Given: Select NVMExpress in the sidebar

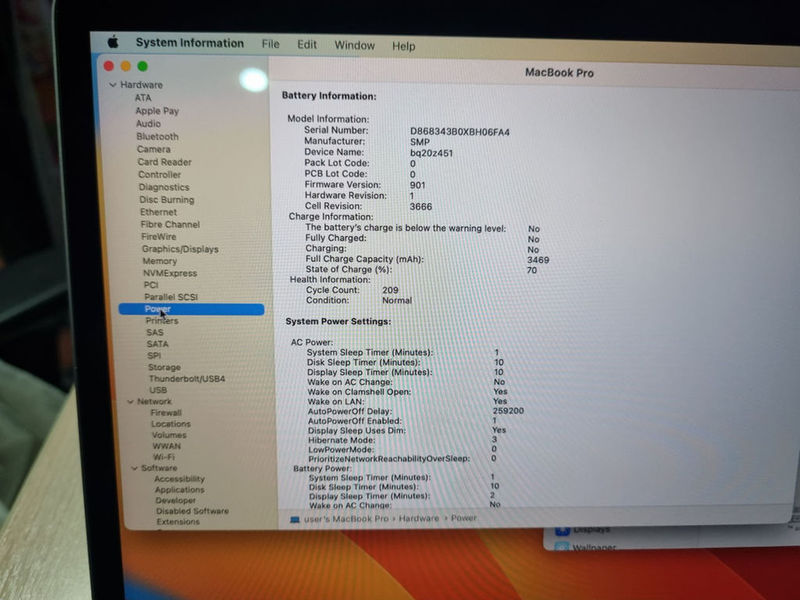Looking at the screenshot, I should tap(170, 273).
